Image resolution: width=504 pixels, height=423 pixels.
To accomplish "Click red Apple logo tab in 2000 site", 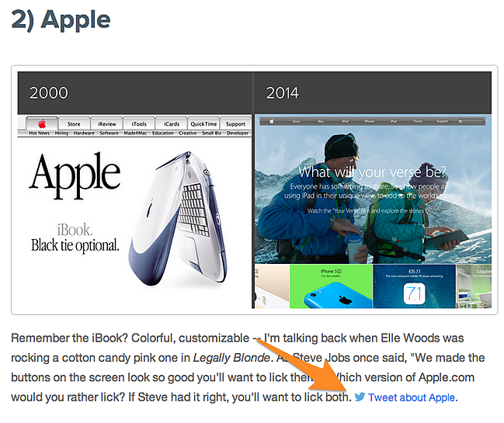I will 42,123.
